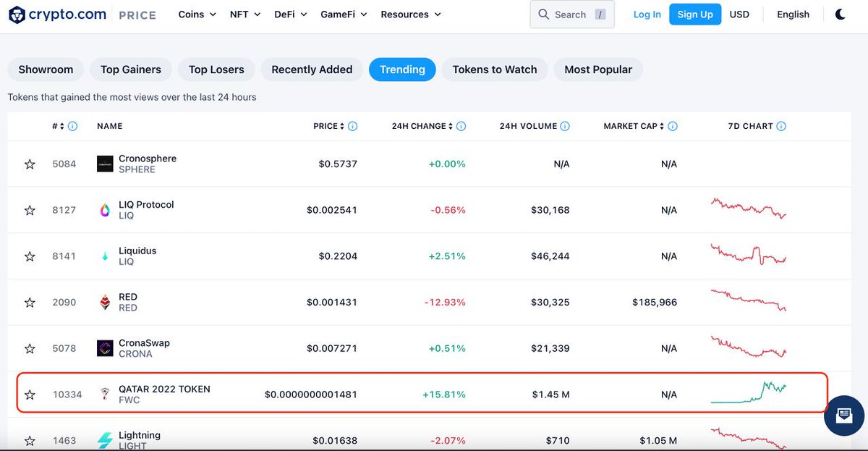Image resolution: width=868 pixels, height=451 pixels.
Task: Open the Cronosphere coin page
Action: [148, 159]
